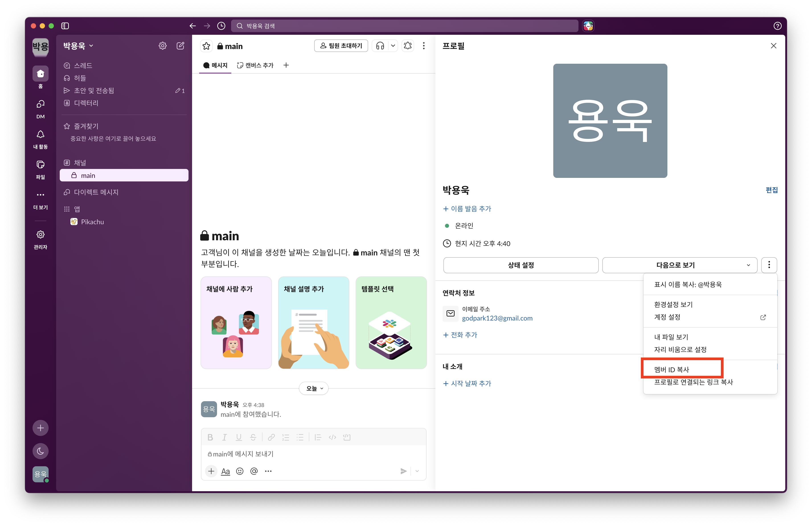Toggle bulleted list formatting
812x526 pixels.
pos(300,437)
